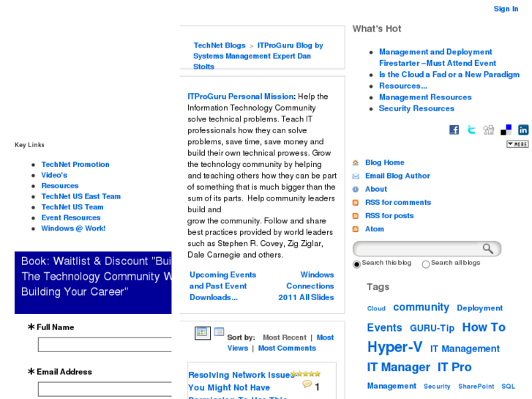532x399 pixels.
Task: Click the RSS icon beside RSS for comments
Action: 356,203
